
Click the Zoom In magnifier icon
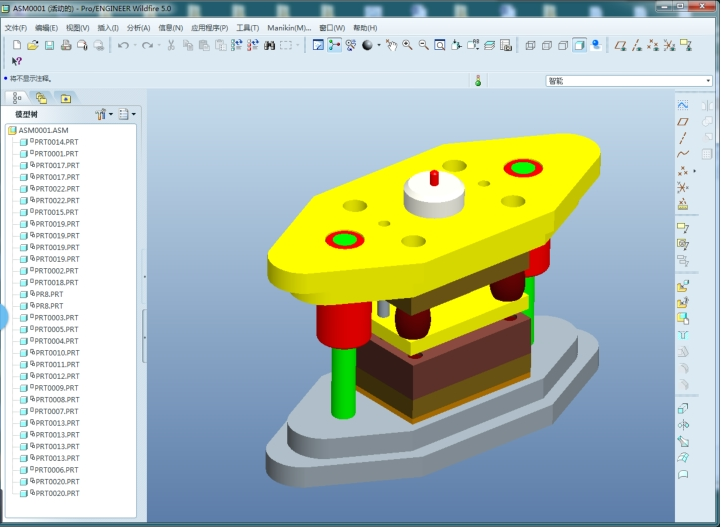pyautogui.click(x=407, y=45)
